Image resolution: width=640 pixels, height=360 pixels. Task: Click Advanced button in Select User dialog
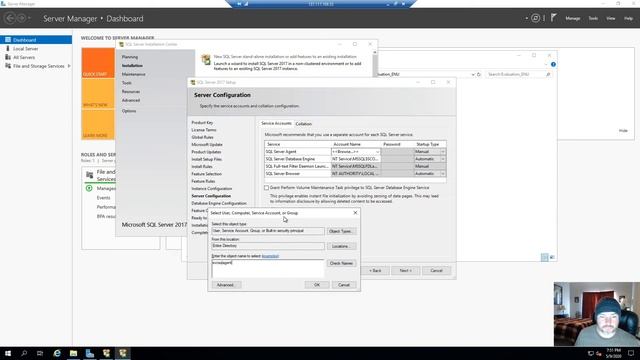pos(226,285)
